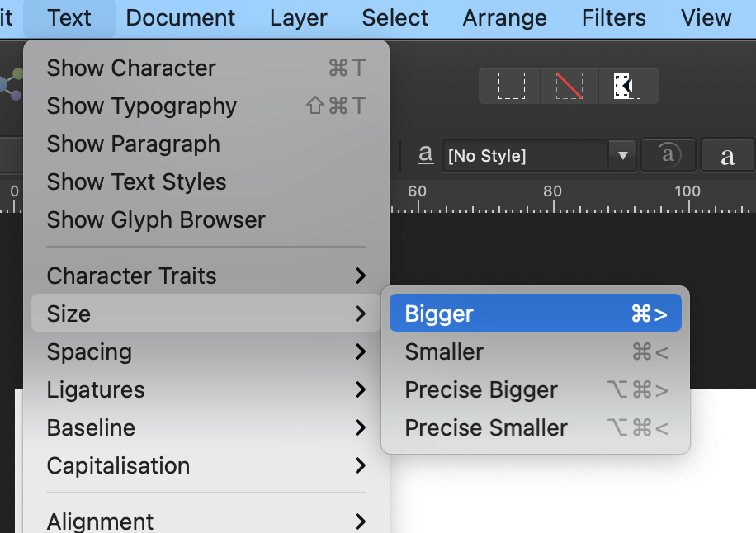Select the text frame scale icon
This screenshot has height=533, width=756.
coord(628,85)
